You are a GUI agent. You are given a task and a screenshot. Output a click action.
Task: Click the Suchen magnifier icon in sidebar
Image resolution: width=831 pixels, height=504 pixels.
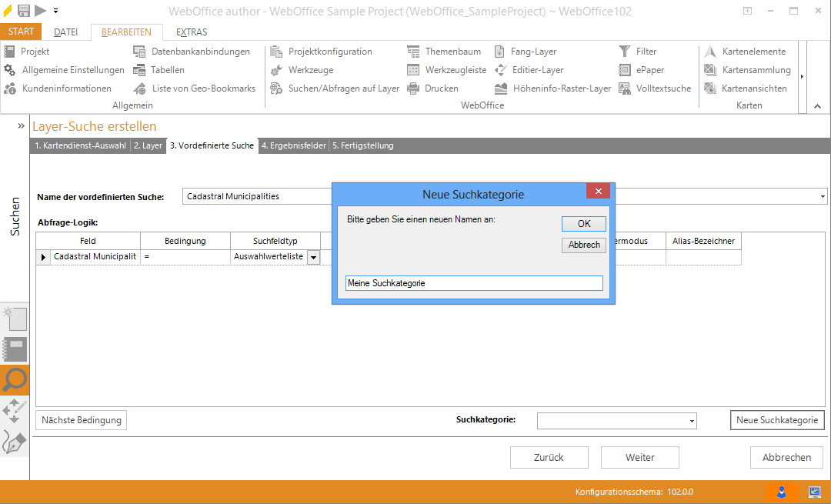(x=15, y=379)
